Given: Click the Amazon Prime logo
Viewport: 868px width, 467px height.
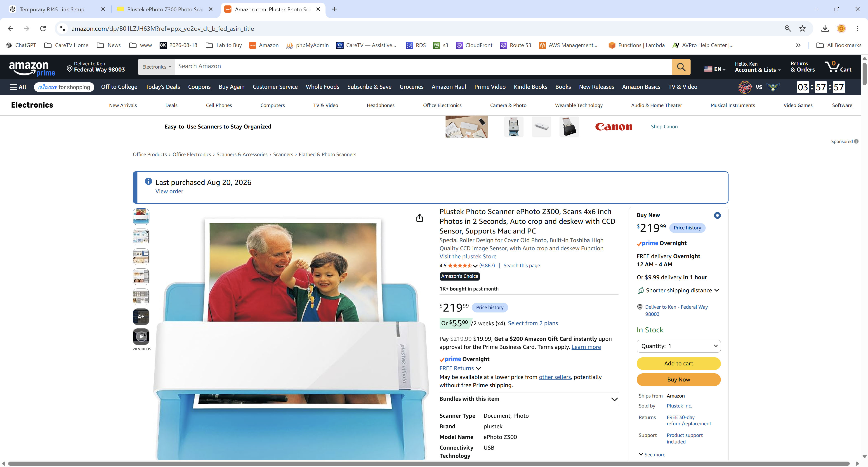Looking at the screenshot, I should click(x=32, y=69).
